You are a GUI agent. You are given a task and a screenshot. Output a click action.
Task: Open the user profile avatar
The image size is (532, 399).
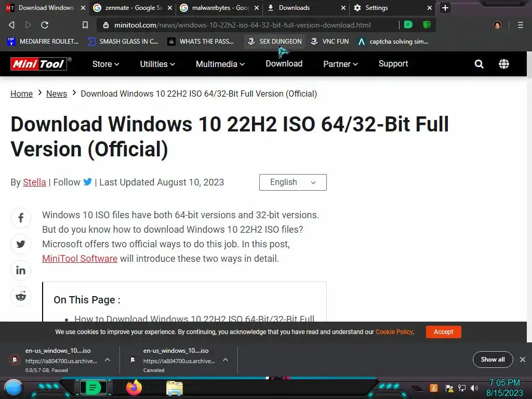coord(497,25)
